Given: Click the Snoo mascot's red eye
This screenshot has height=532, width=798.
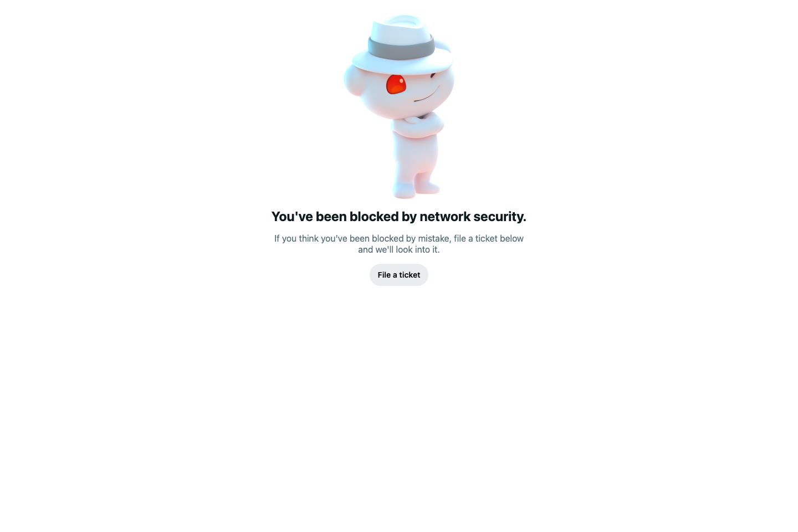Looking at the screenshot, I should click(396, 84).
